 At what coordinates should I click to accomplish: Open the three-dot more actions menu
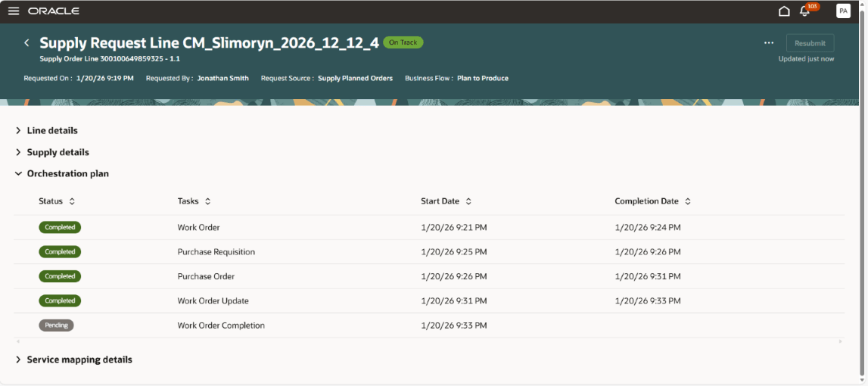pyautogui.click(x=768, y=42)
